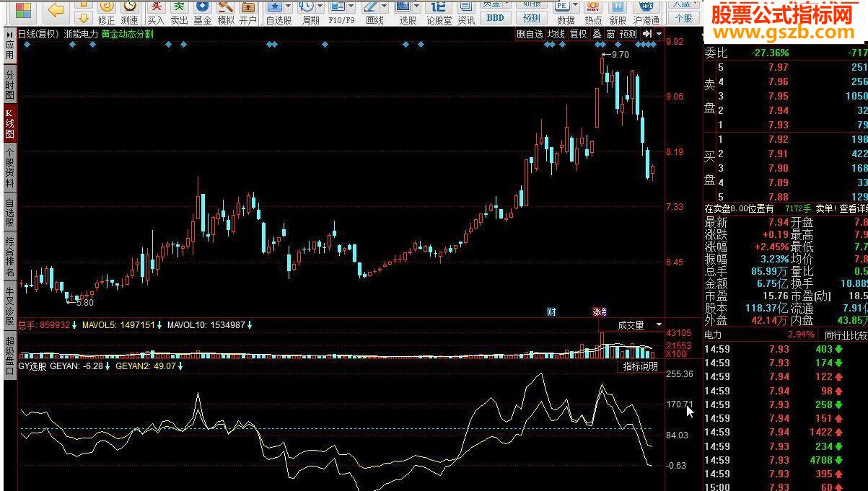This screenshot has height=491, width=868.
Task: Collapse the left sidebar toggle icon
Action: (9, 33)
